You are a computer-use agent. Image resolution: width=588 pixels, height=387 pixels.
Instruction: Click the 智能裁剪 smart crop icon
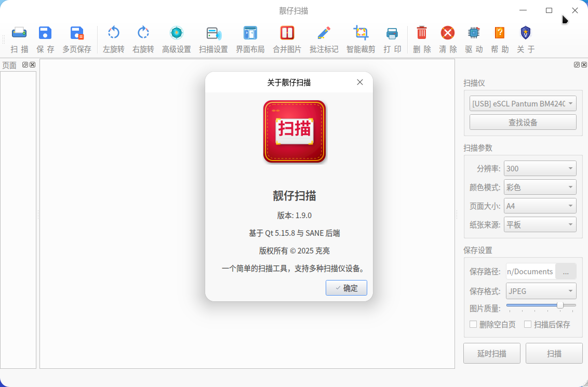[x=361, y=33]
